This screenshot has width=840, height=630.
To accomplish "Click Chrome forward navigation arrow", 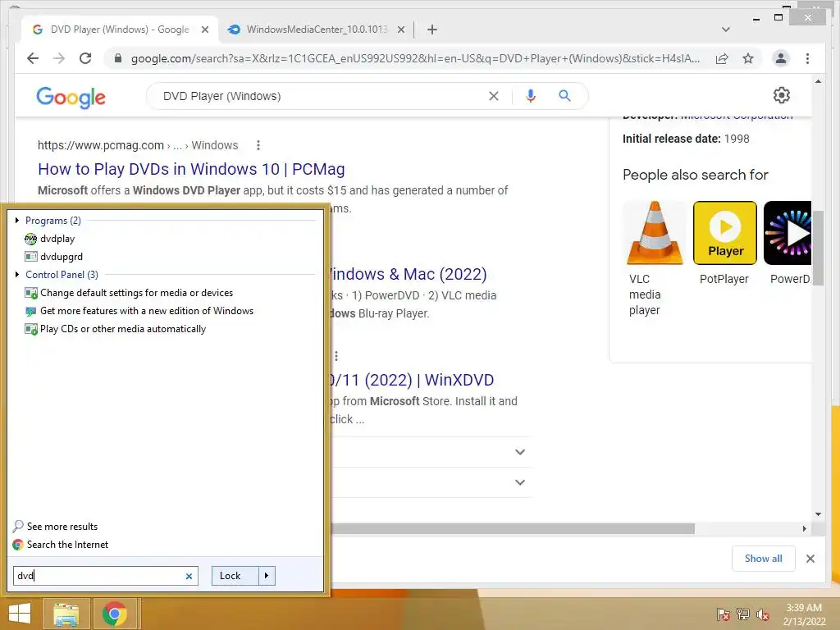I will click(59, 58).
